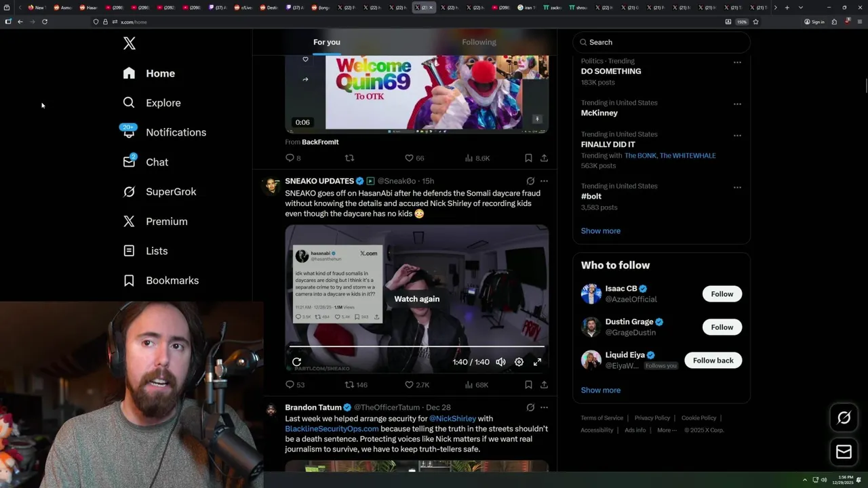Like the SNEAKO post with 2.7K likes
This screenshot has height=488, width=868.
tap(417, 385)
